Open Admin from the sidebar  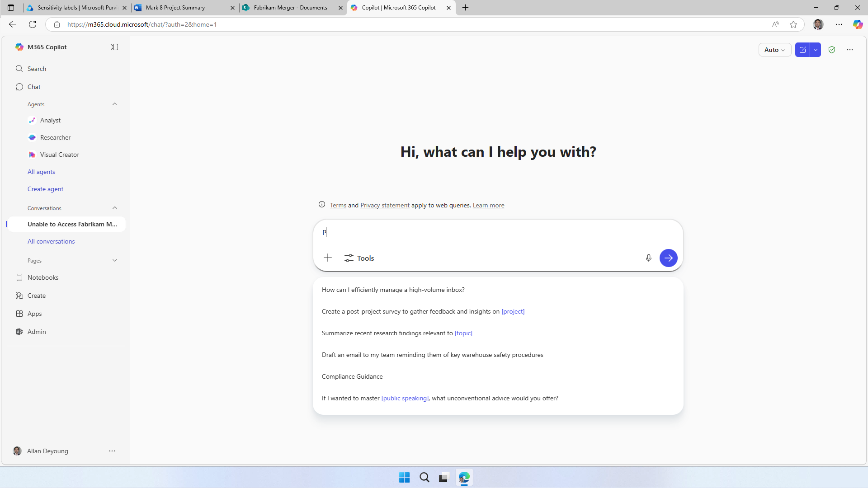coord(66,332)
